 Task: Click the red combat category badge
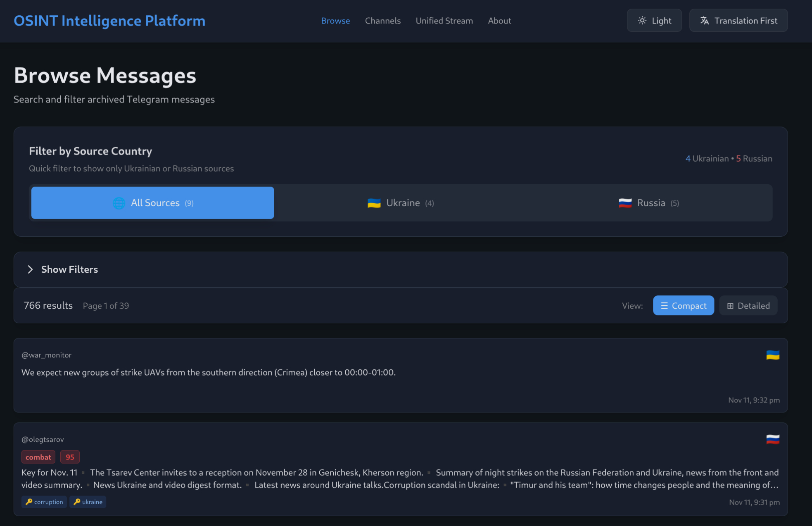(38, 457)
